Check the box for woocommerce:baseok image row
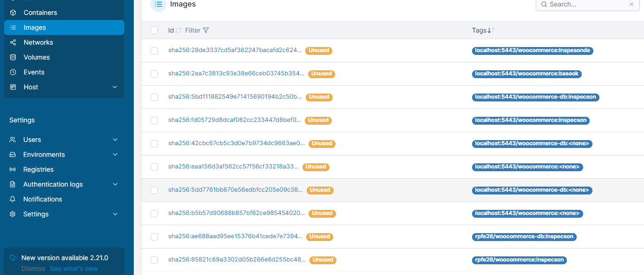Viewport: 644px width, 275px height. (x=154, y=74)
